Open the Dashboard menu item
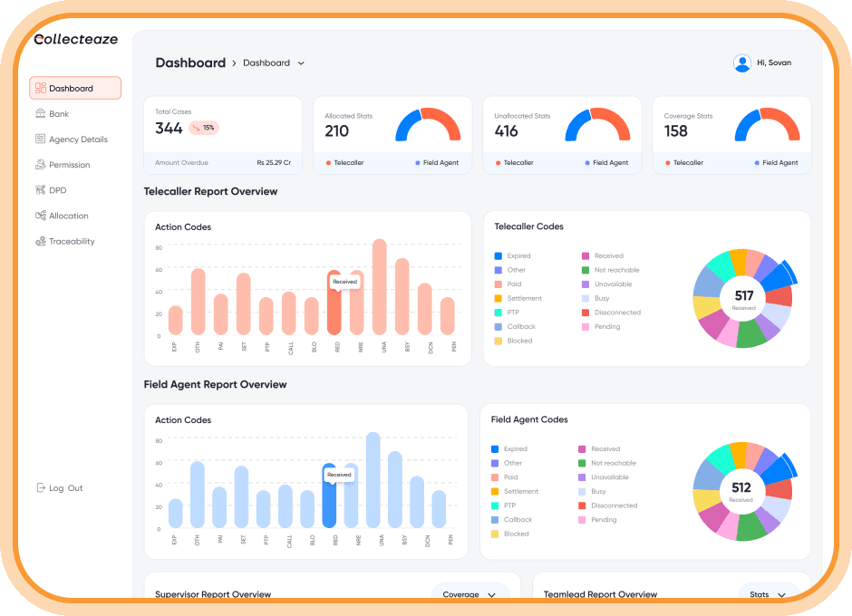 click(75, 88)
